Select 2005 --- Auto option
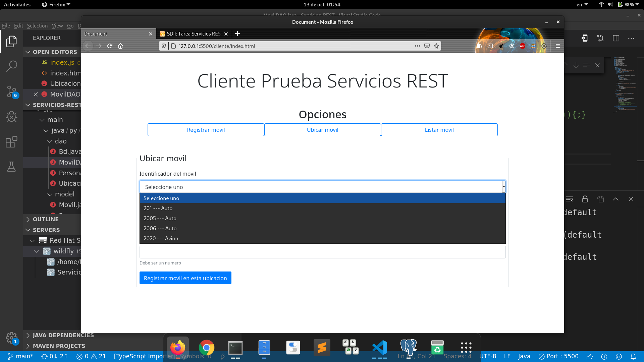This screenshot has width=644, height=362. click(x=160, y=218)
